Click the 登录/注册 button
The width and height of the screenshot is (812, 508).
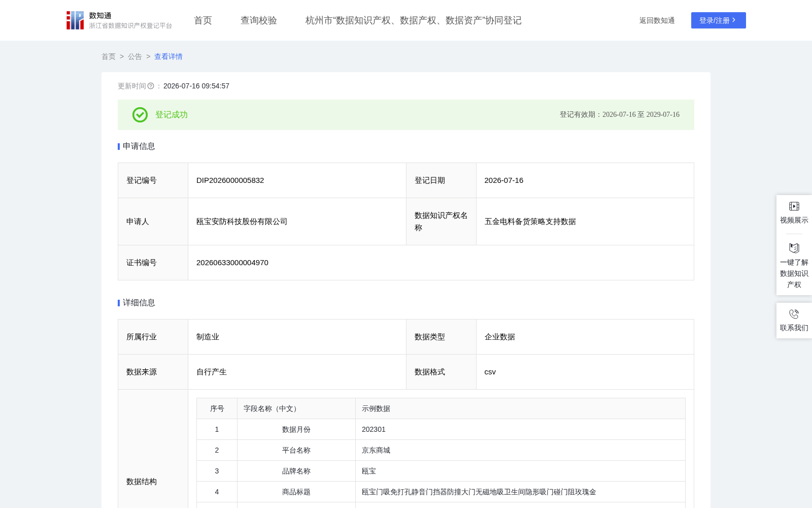tap(719, 20)
